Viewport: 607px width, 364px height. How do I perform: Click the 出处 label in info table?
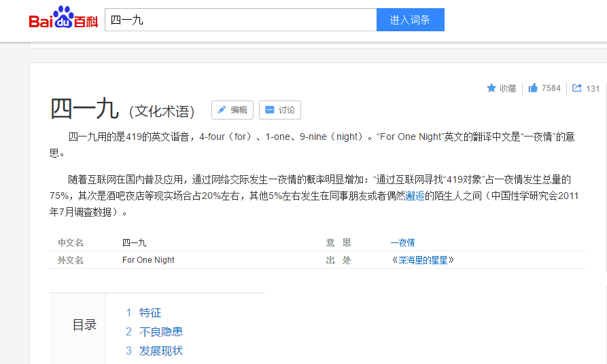(339, 260)
